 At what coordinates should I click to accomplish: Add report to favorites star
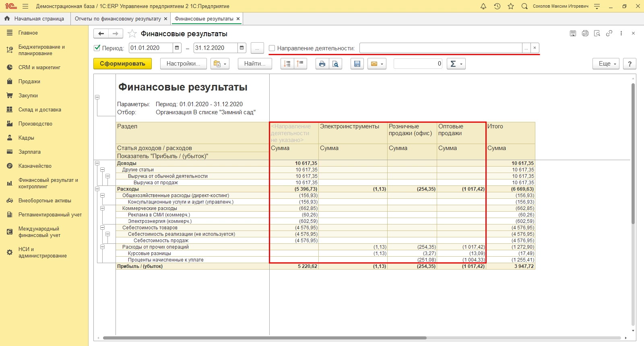132,34
